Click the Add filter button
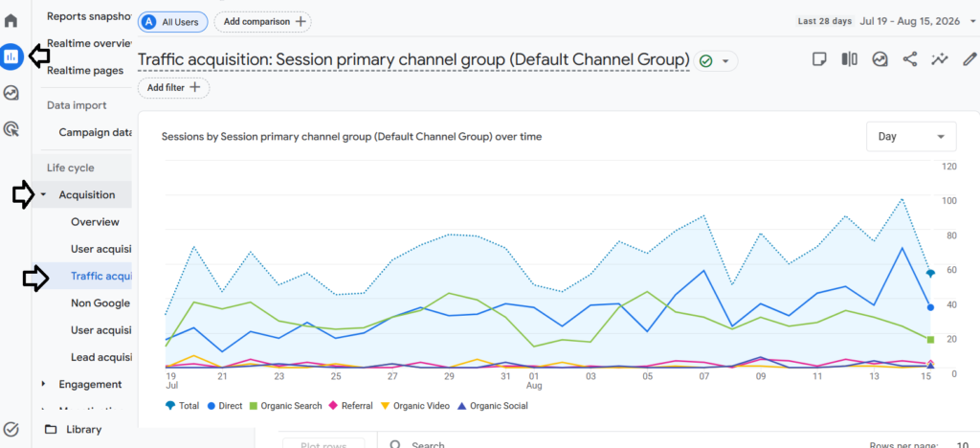The height and width of the screenshot is (448, 980). (x=174, y=87)
